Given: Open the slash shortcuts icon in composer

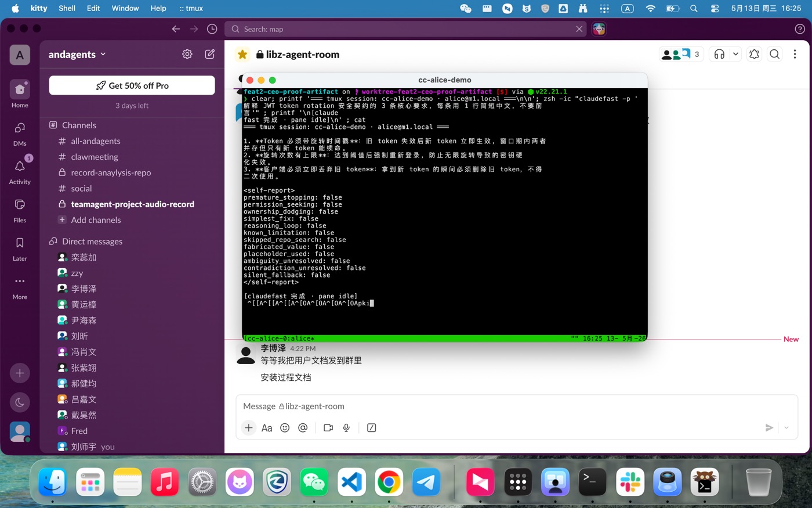Looking at the screenshot, I should (372, 428).
